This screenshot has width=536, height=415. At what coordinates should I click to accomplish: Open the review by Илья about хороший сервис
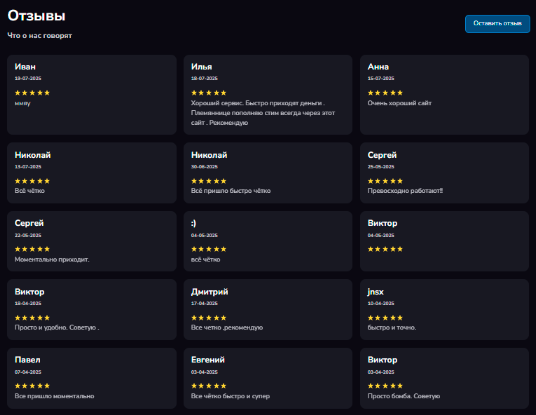(x=263, y=113)
